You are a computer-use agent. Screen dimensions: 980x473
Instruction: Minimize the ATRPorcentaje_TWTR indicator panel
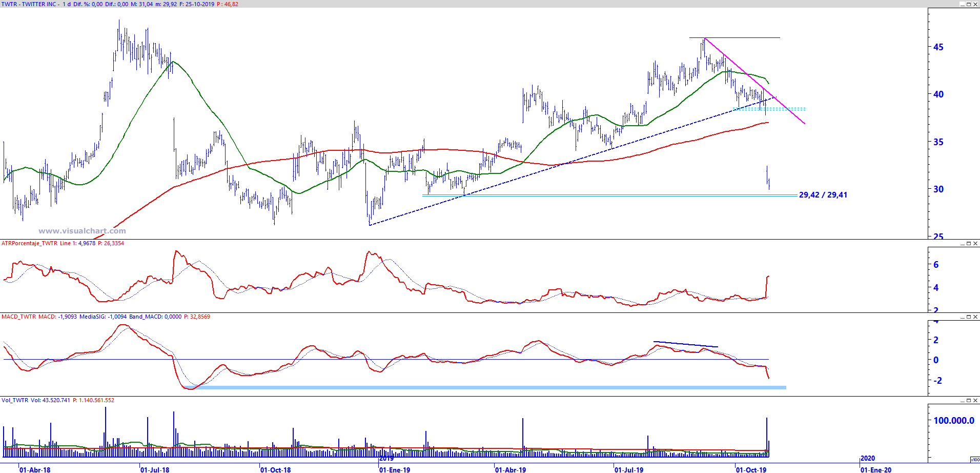point(963,244)
